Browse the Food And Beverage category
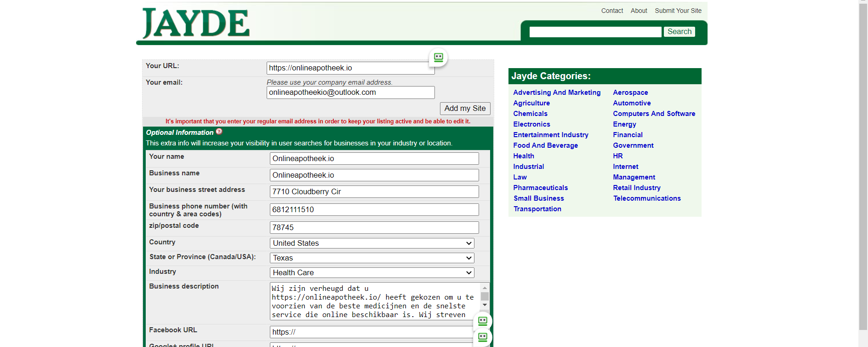The width and height of the screenshot is (868, 347). 545,145
